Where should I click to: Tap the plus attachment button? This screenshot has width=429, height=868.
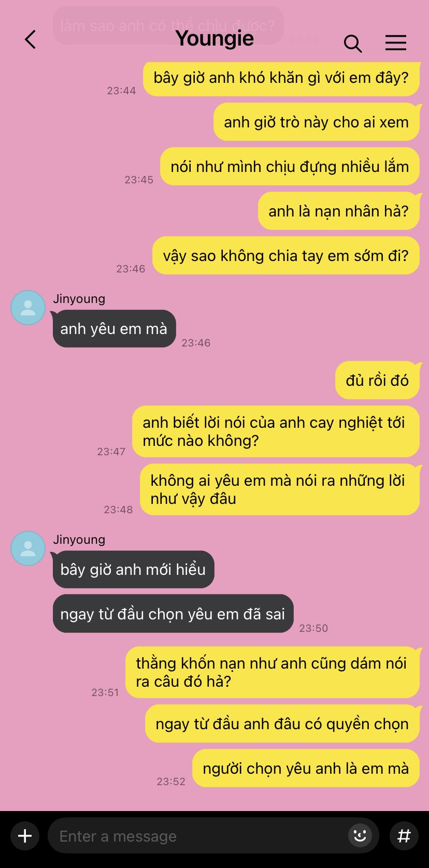25,836
